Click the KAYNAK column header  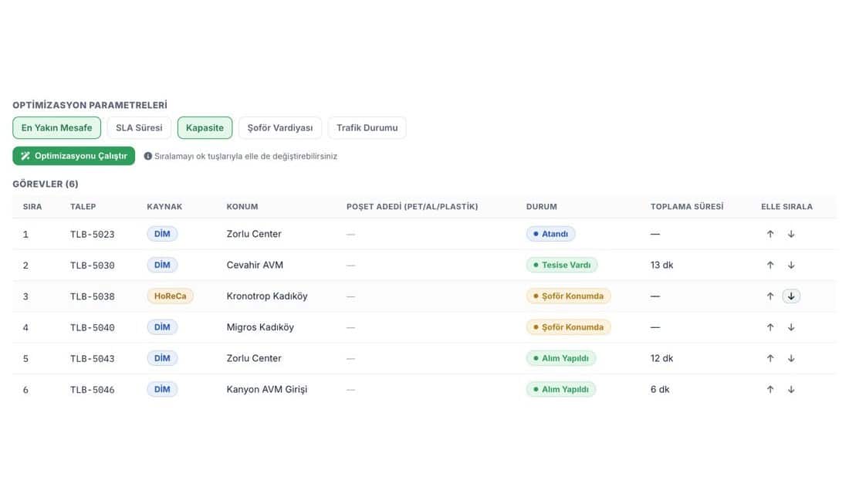(164, 206)
